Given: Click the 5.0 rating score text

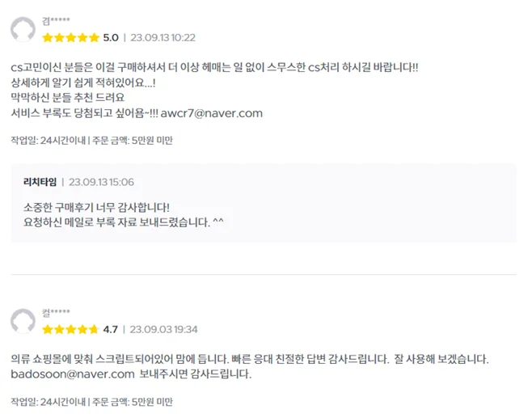Looking at the screenshot, I should (111, 38).
